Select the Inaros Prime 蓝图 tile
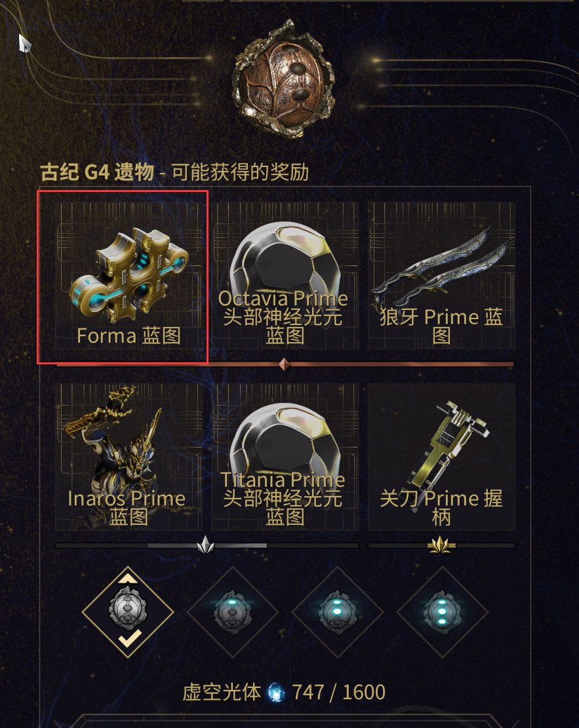The width and height of the screenshot is (579, 728). point(129,457)
